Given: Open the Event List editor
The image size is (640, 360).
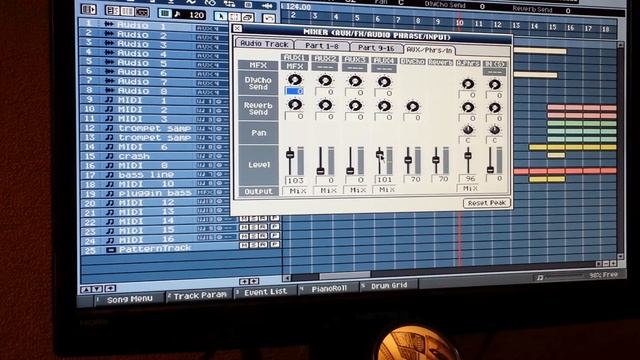Looking at the screenshot, I should [265, 292].
